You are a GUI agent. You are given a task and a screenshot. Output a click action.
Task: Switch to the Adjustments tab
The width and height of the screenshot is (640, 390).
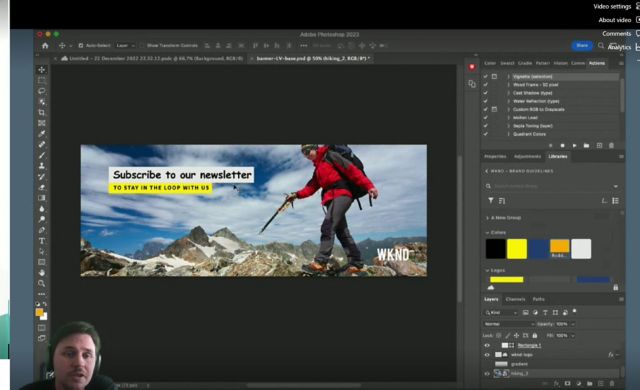point(527,157)
